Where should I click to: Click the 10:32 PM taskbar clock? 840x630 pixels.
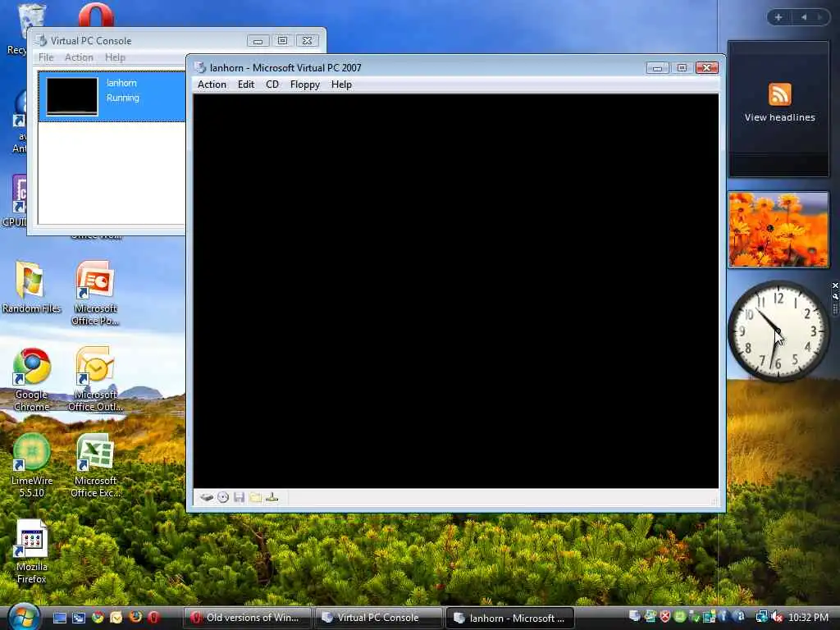[x=808, y=618]
